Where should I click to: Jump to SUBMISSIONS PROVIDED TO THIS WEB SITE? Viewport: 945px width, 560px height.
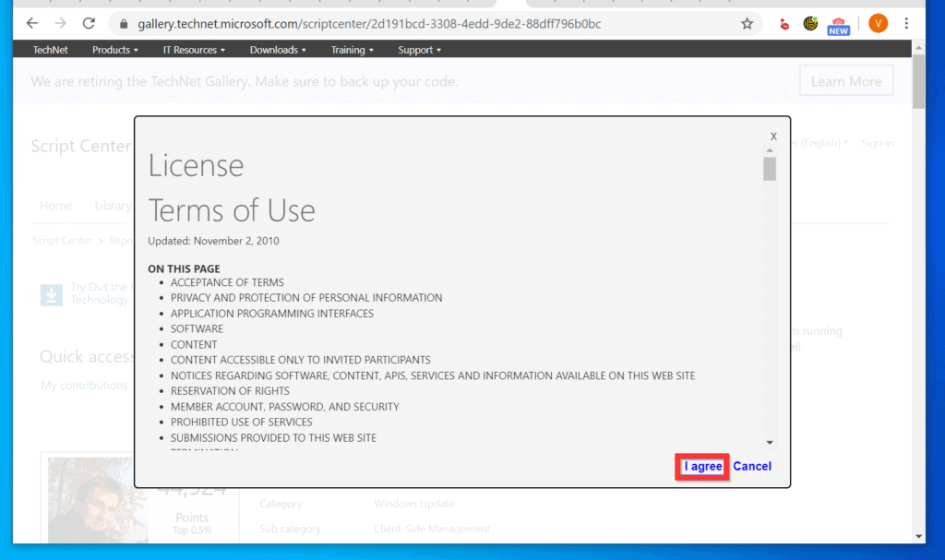point(273,437)
